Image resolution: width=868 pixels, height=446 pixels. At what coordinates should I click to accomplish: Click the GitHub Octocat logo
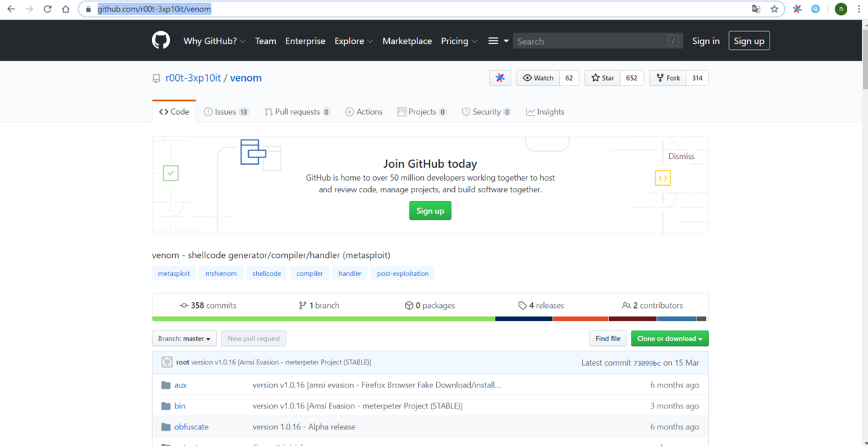[x=161, y=40]
